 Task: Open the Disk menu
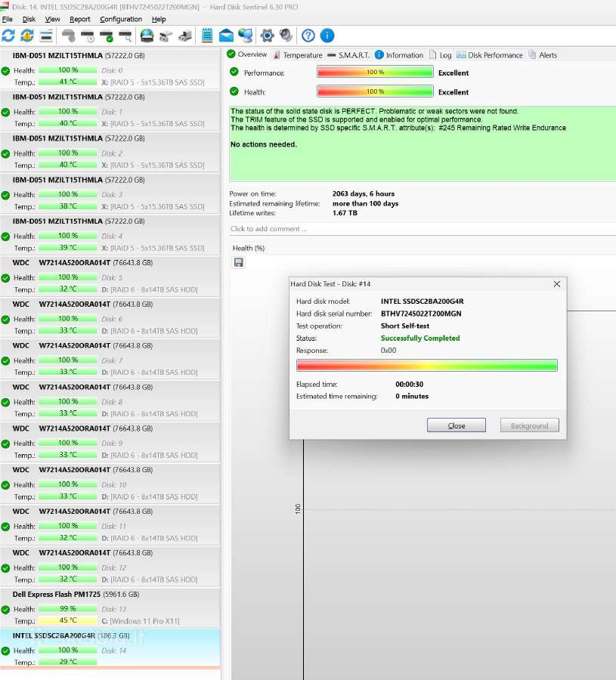coord(29,19)
